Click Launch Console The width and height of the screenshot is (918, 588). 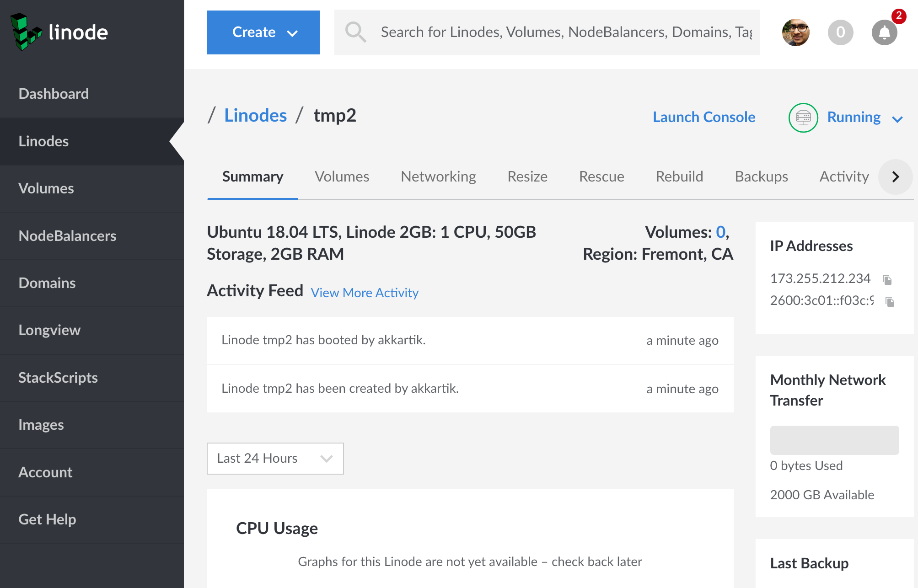click(x=704, y=117)
